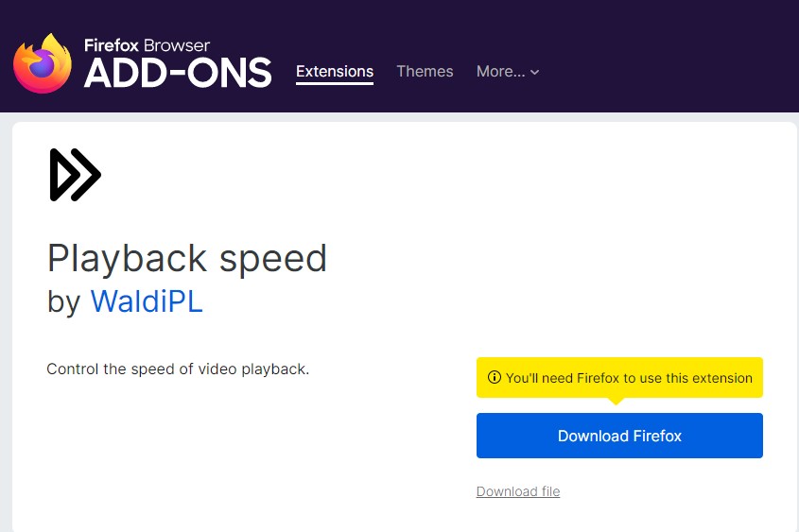Screen dimensions: 799x532
Task: Click the "Playback speed" extension title
Action: 187,259
